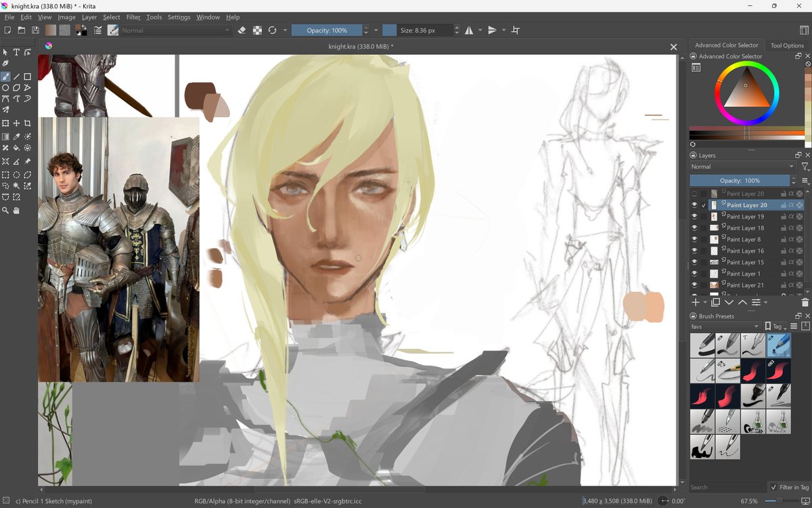Screen dimensions: 812x508
Task: Adjust Layers panel Opacity slider
Action: [740, 181]
